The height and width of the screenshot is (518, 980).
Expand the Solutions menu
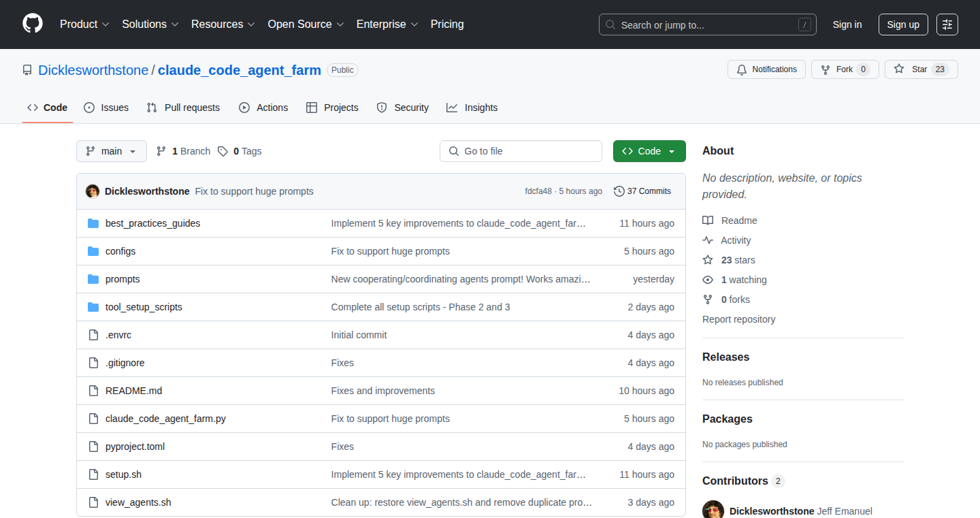[150, 24]
